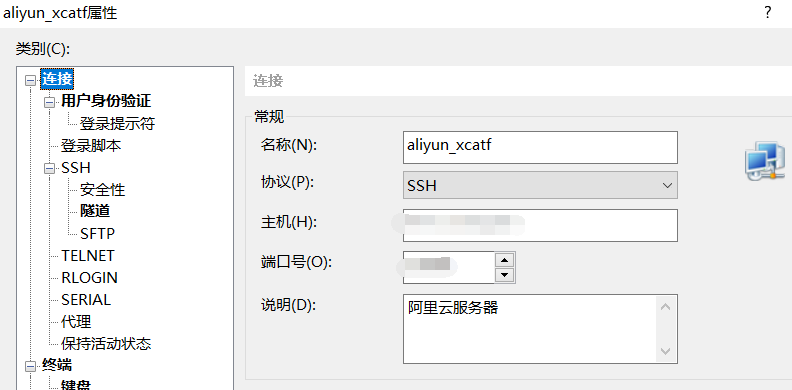Open the 安全性 settings page

point(103,190)
